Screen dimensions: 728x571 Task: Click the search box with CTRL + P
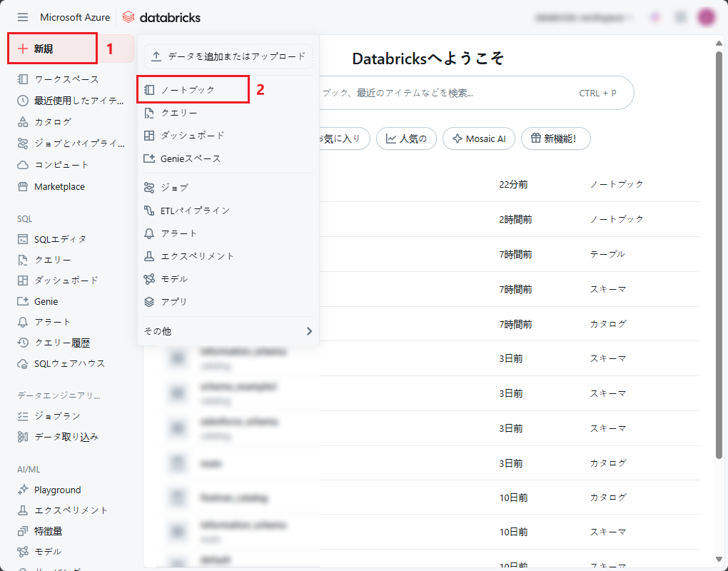tap(476, 93)
